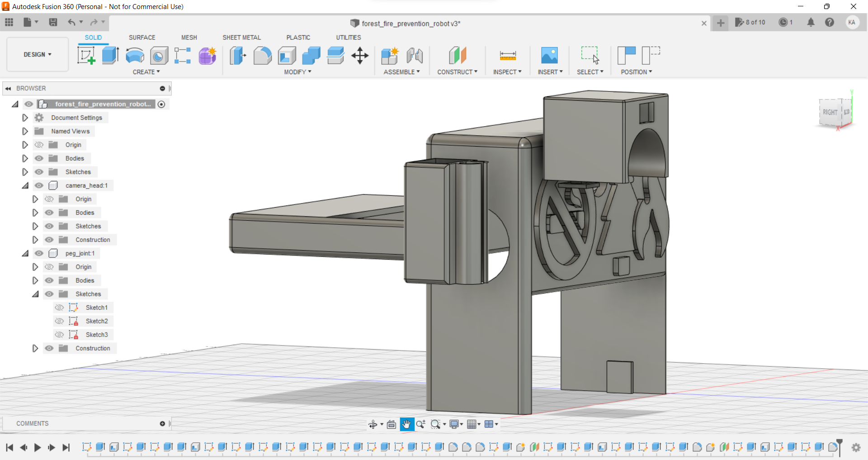Click the timeline scrubber marker at the end

pyautogui.click(x=840, y=447)
